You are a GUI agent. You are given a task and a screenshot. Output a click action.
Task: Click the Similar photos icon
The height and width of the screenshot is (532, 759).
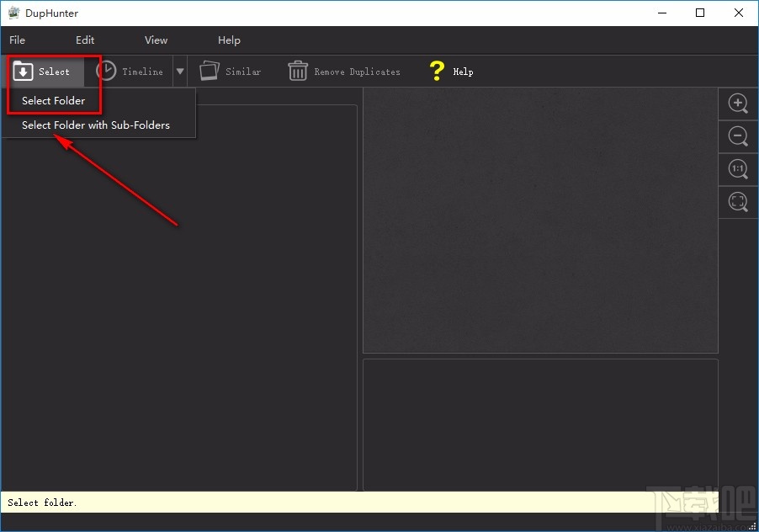(210, 71)
